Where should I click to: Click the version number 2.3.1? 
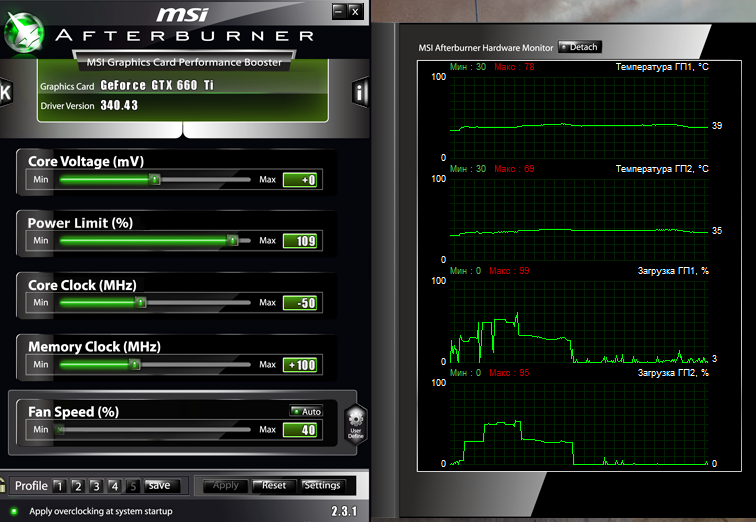click(344, 511)
